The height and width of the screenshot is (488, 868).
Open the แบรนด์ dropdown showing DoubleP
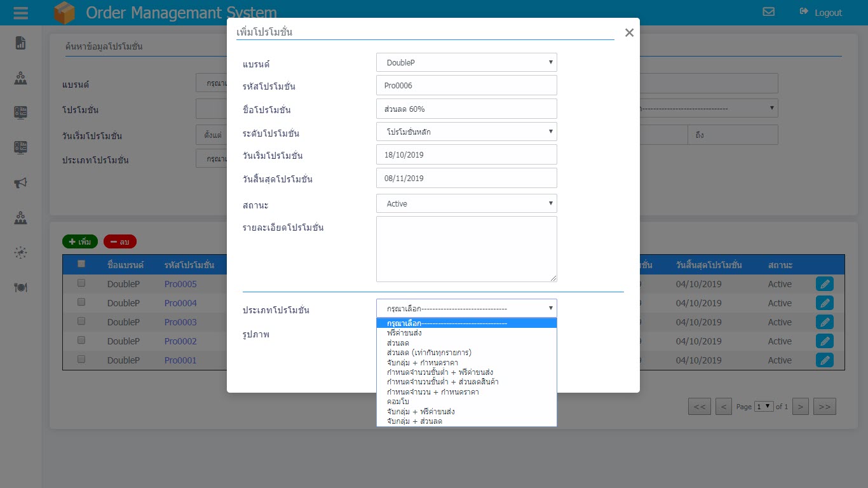tap(466, 62)
